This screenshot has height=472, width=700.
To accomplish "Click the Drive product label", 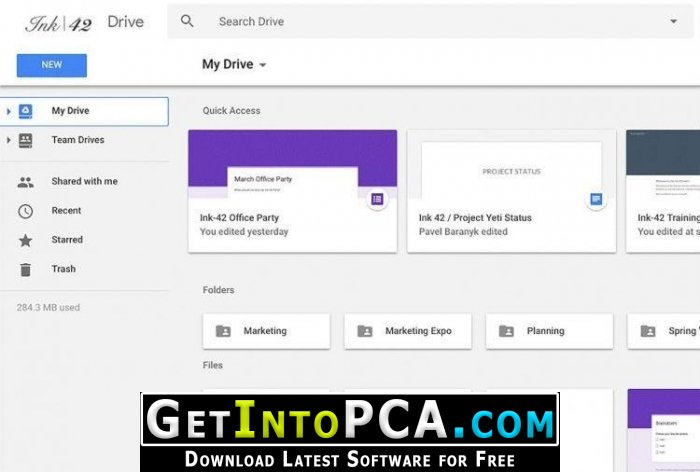I will click(x=125, y=22).
